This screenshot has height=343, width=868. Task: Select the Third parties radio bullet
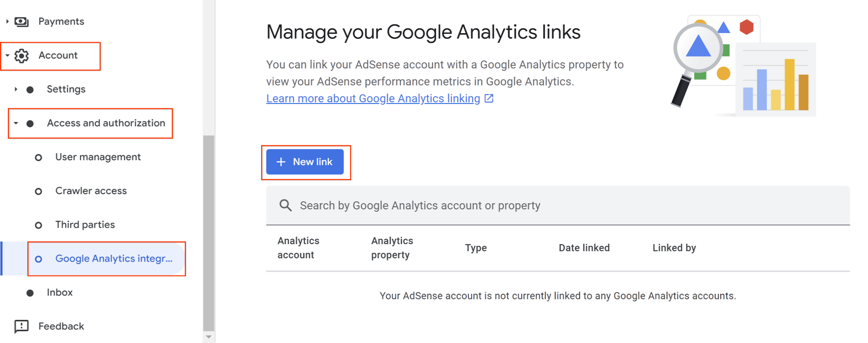38,225
